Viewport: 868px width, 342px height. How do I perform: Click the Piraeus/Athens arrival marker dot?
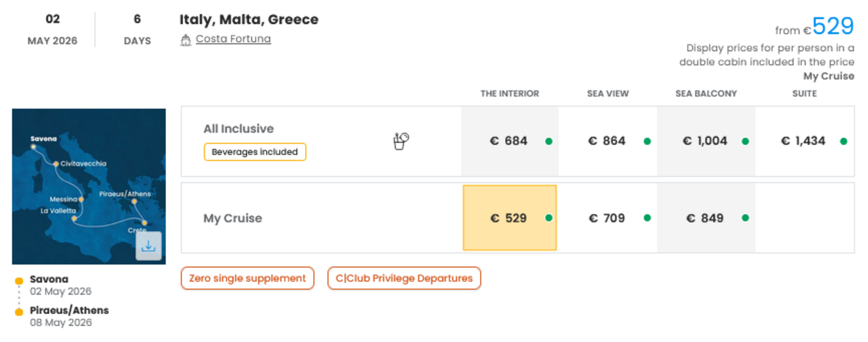click(x=19, y=312)
